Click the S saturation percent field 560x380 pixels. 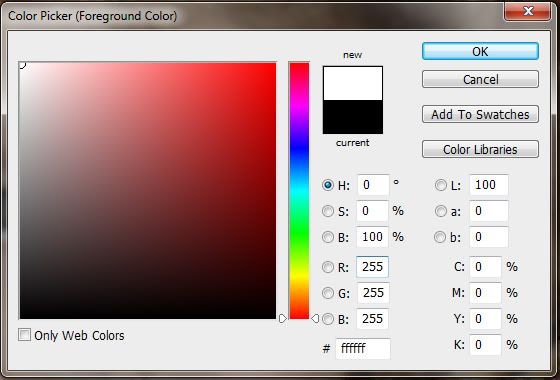pos(372,211)
